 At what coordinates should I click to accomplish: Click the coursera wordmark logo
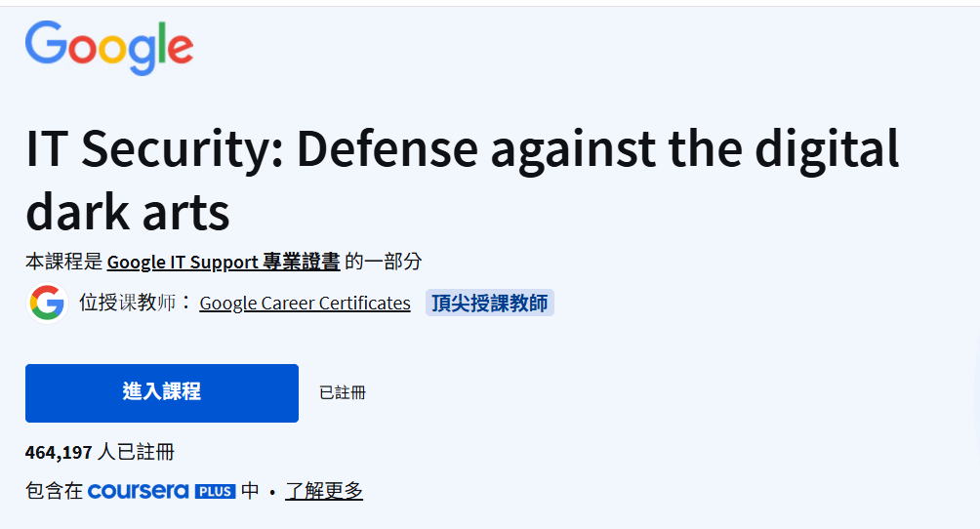click(139, 491)
